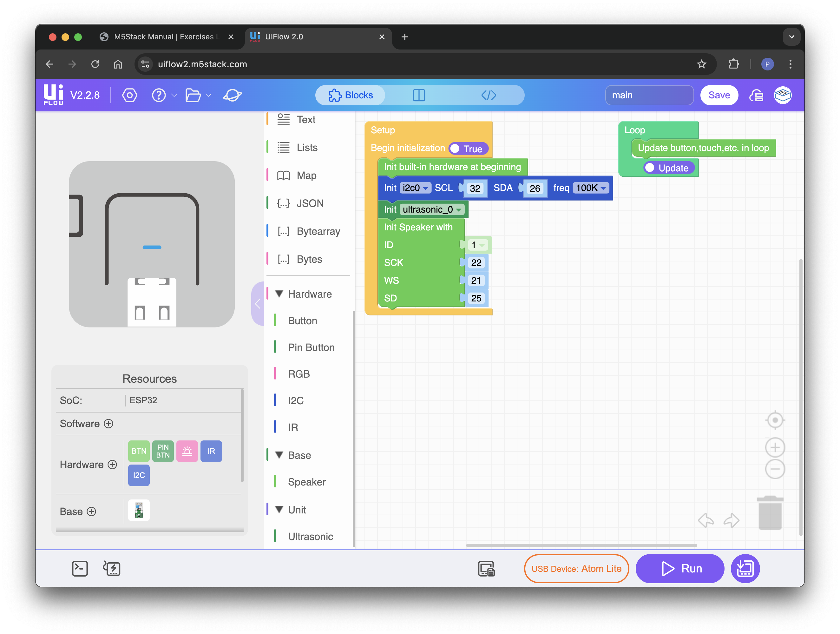
Task: Add a Software resource with plus
Action: click(x=108, y=424)
